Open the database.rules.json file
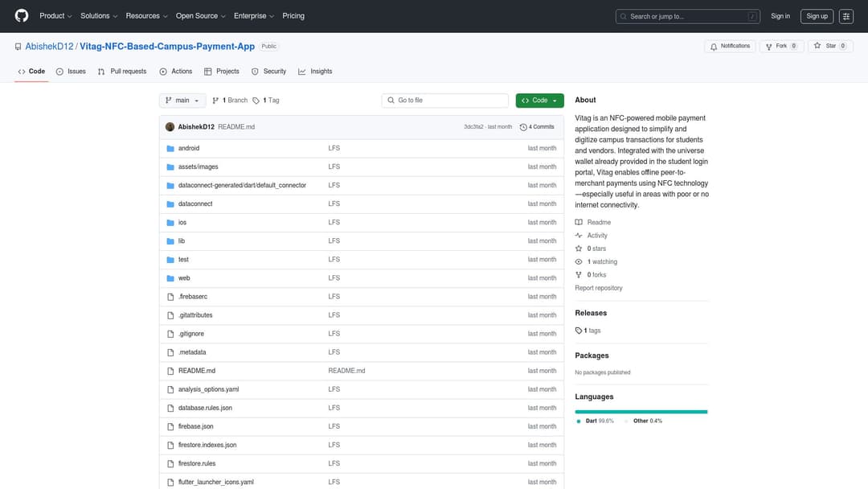 [205, 408]
